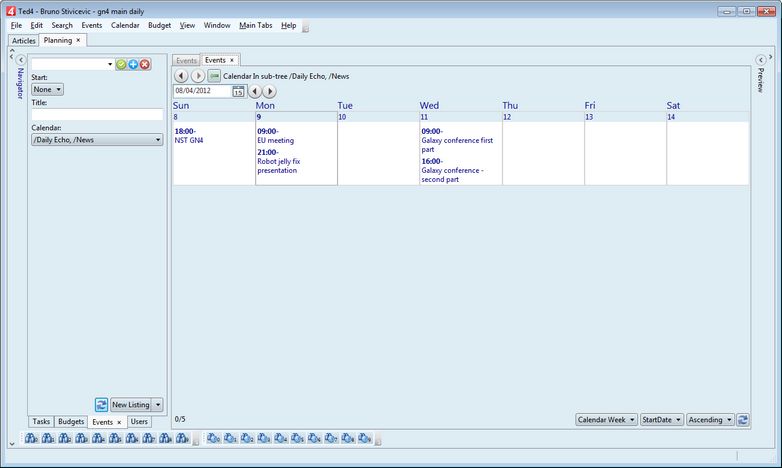782x468 pixels.
Task: Click the 08/04/2012 date field
Action: point(202,91)
